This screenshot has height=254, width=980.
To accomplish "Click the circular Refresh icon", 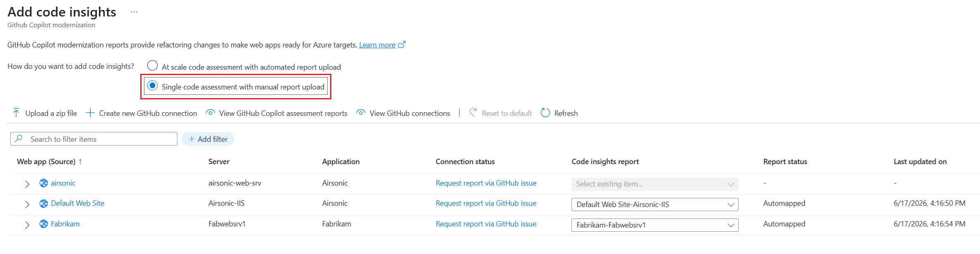I will pyautogui.click(x=545, y=113).
